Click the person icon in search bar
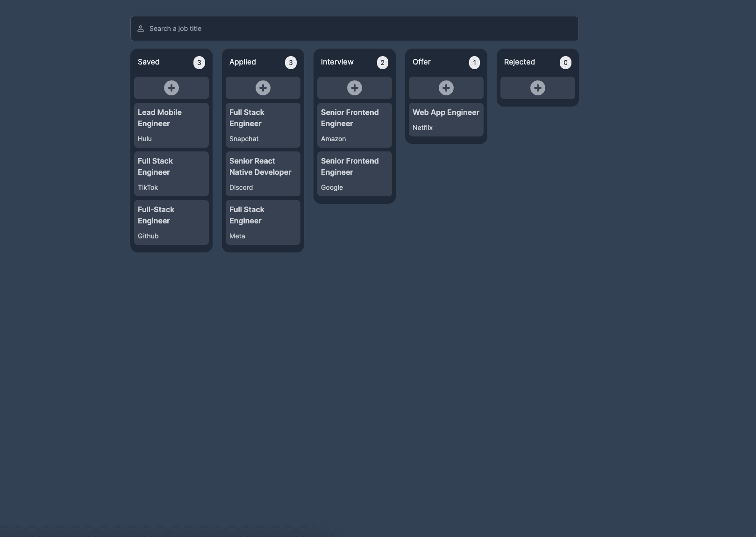Viewport: 756px width, 537px height. click(141, 29)
